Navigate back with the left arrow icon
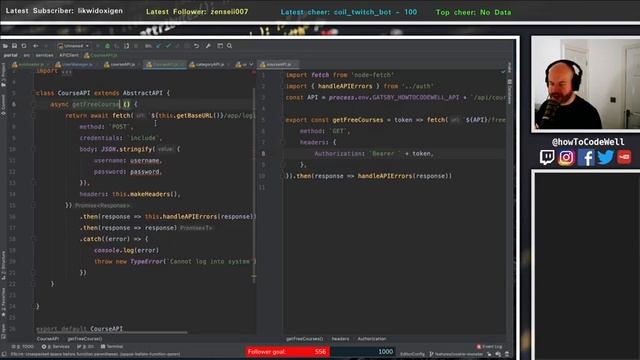640x360 pixels. [x=36, y=46]
